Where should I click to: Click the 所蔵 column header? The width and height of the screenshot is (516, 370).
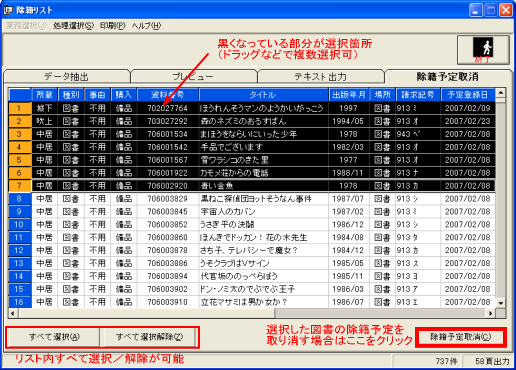tap(45, 95)
